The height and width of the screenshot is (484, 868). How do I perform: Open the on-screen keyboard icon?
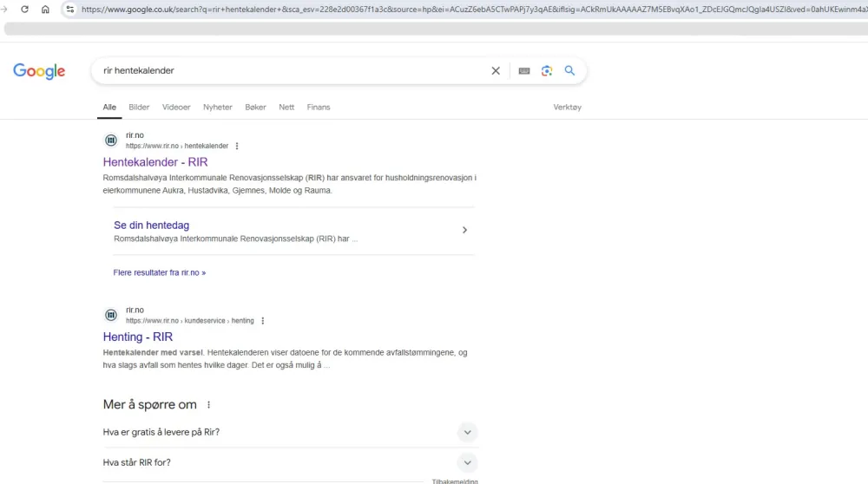[524, 71]
